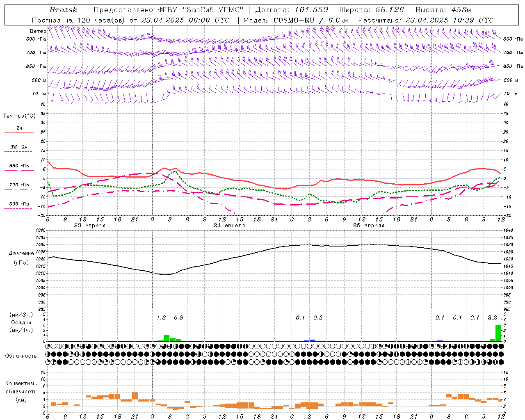Click the "1.2" precipitation amount
The height and width of the screenshot is (420, 525).
(x=161, y=317)
